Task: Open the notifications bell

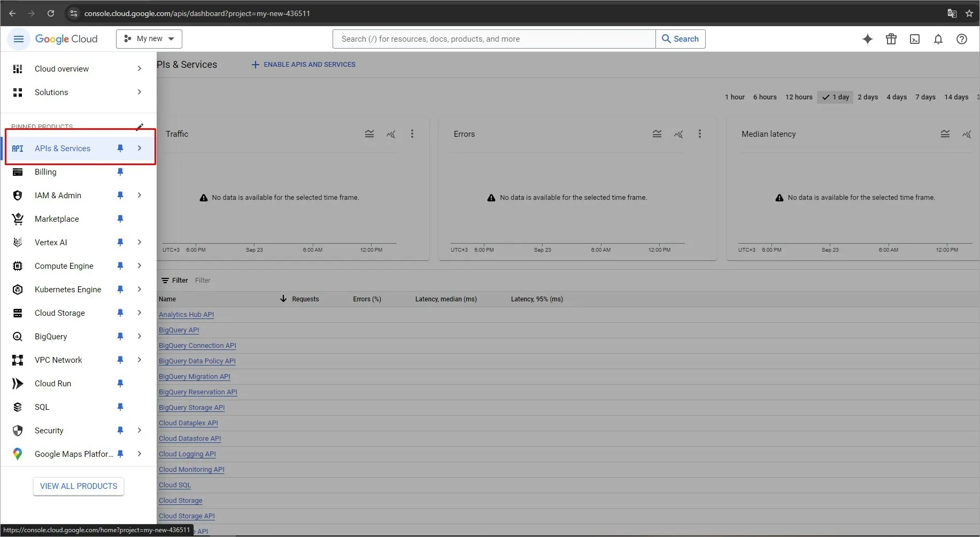Action: (938, 38)
